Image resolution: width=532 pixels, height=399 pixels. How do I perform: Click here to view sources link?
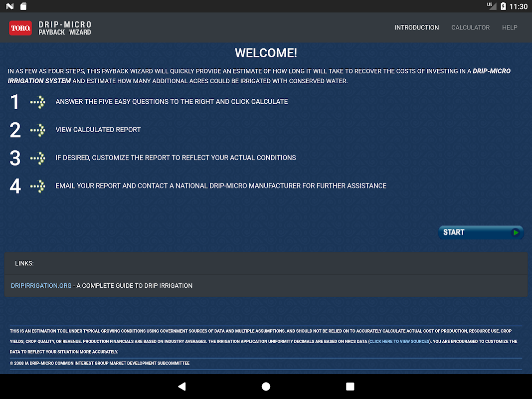399,341
